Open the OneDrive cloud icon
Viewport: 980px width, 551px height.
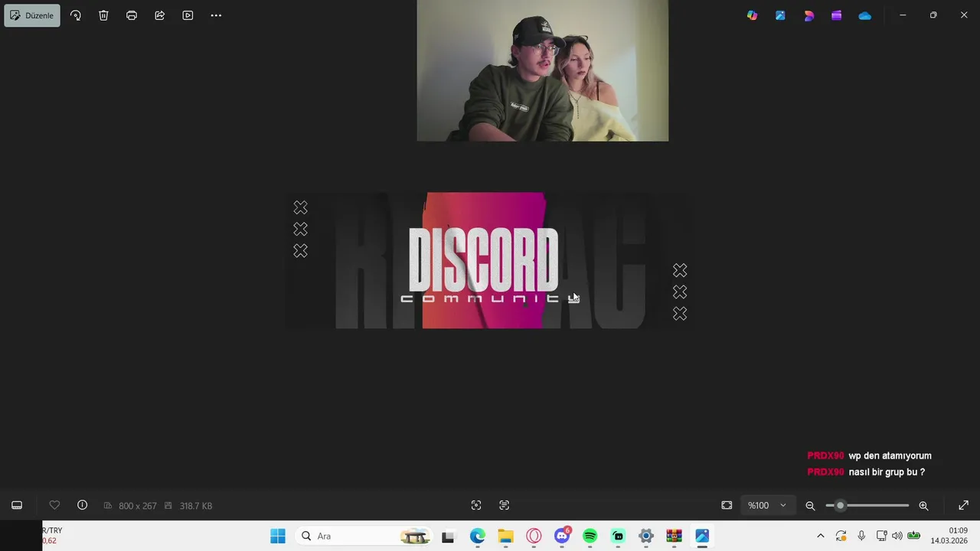pos(865,15)
